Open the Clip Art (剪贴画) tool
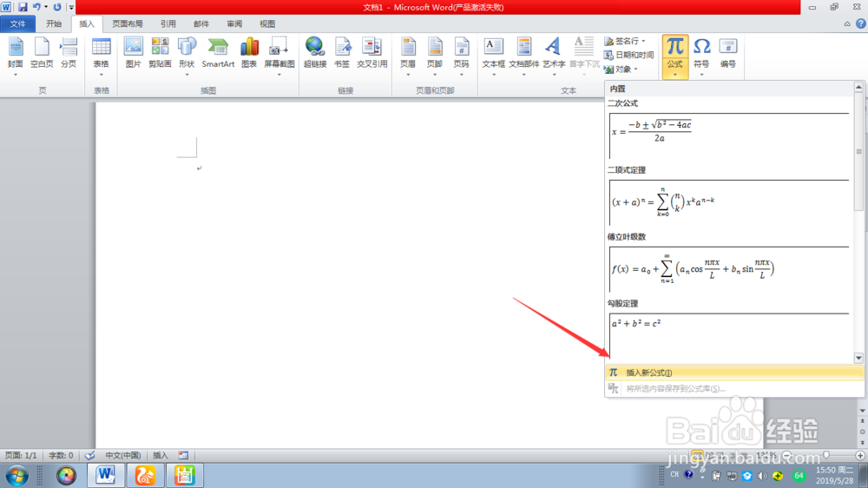 [x=160, y=53]
